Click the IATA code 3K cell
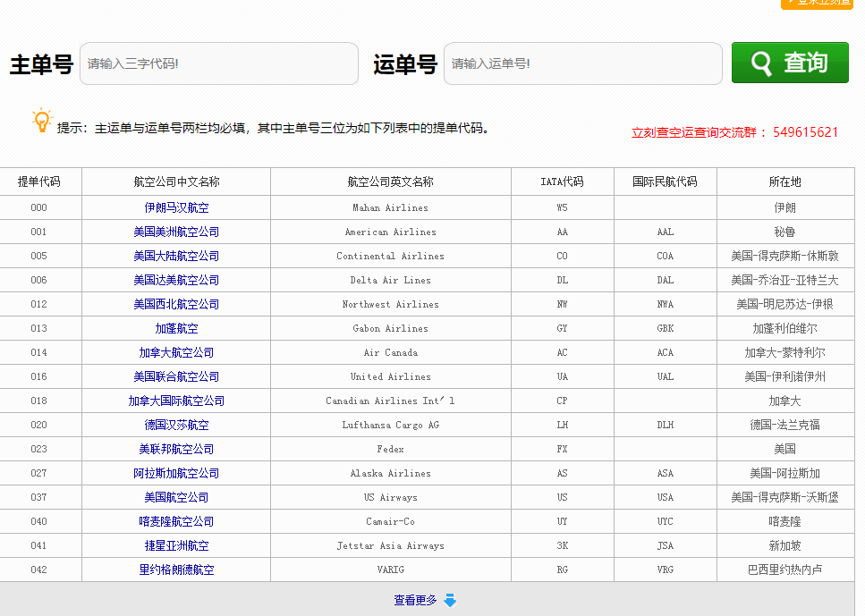865x616 pixels. [562, 546]
